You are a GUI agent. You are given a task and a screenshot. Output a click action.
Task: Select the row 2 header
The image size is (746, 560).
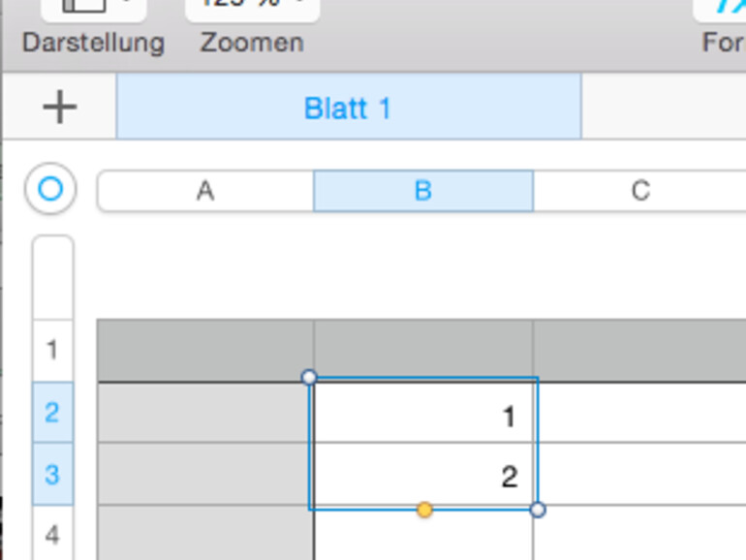52,413
